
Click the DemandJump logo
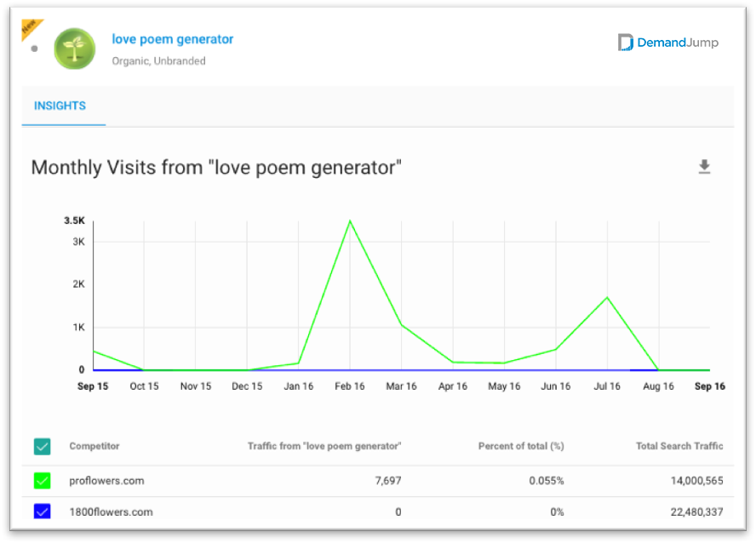click(x=667, y=43)
